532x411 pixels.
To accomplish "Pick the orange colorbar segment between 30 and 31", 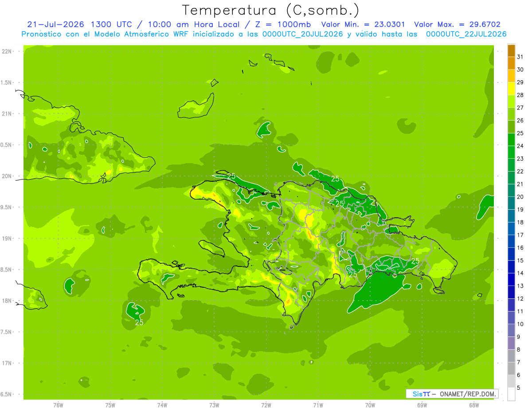I will (511, 63).
